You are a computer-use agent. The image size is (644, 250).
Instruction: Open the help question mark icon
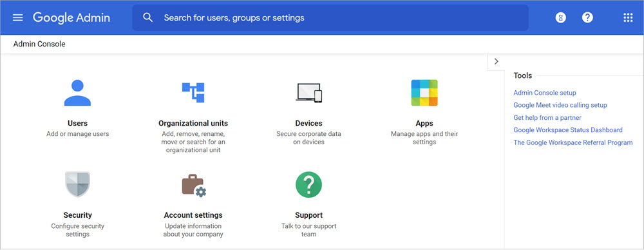tap(587, 17)
